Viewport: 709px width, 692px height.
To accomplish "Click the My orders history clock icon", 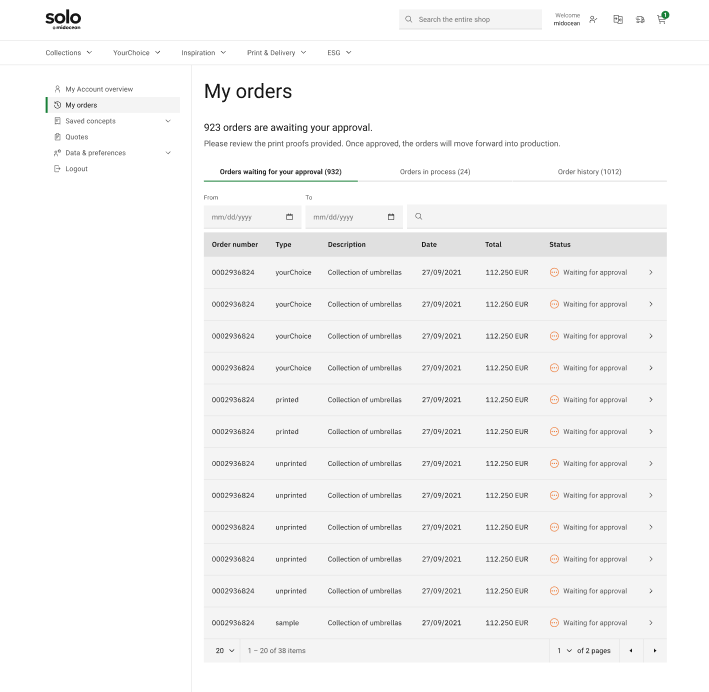I will [57, 105].
